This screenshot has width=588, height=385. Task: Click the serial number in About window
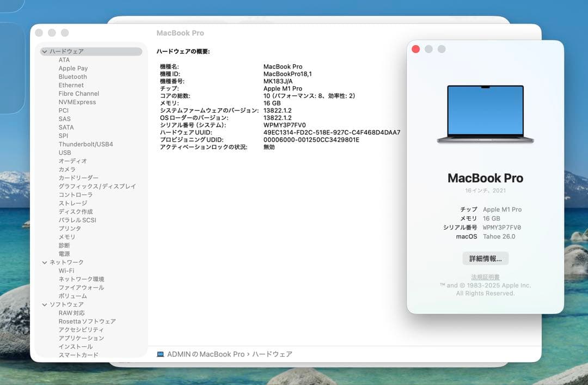tap(502, 228)
